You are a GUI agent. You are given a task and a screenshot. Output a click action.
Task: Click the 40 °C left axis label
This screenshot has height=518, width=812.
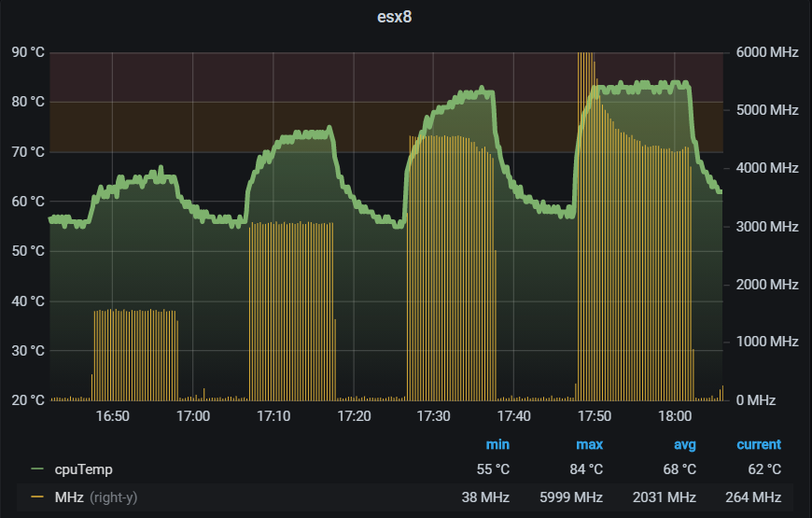click(x=28, y=301)
